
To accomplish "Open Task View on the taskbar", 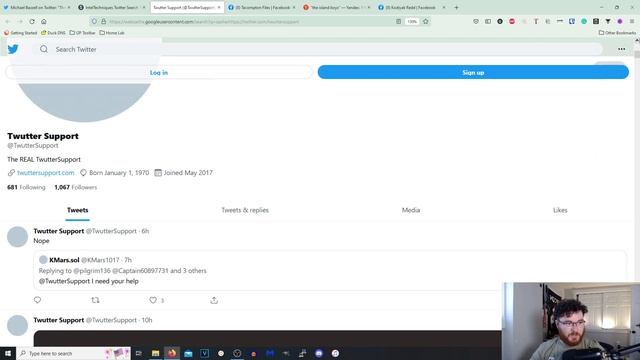I will (138, 353).
